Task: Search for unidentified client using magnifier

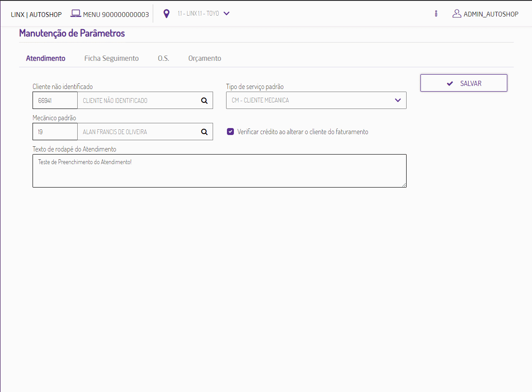Action: (x=204, y=101)
